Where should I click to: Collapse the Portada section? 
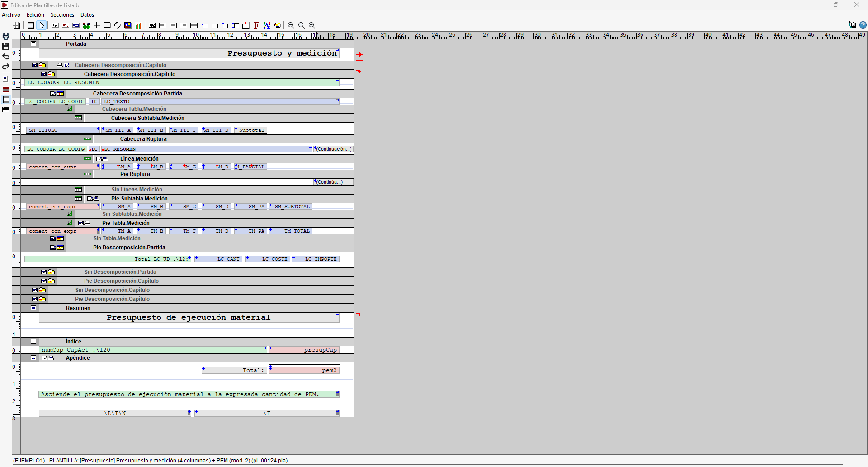tap(33, 44)
